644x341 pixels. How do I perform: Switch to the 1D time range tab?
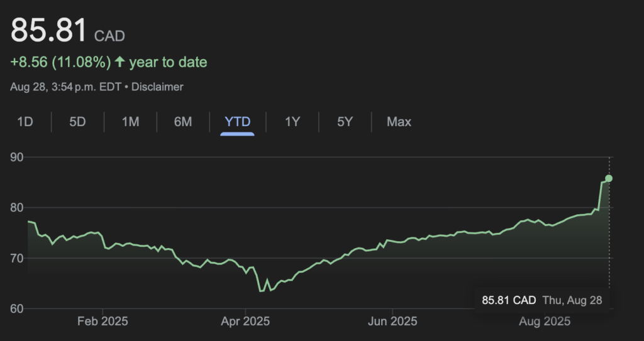point(25,122)
